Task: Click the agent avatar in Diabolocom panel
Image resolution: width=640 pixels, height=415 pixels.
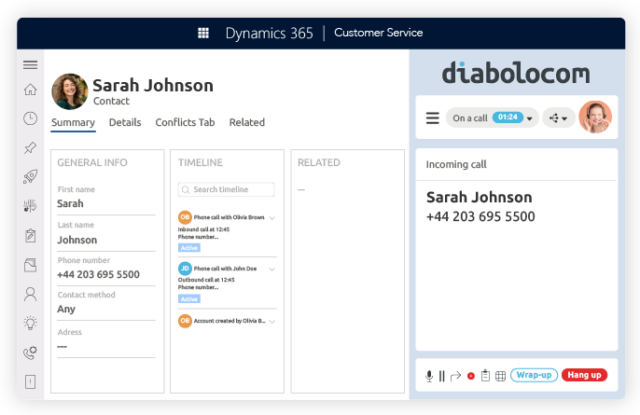Action: 595,117
